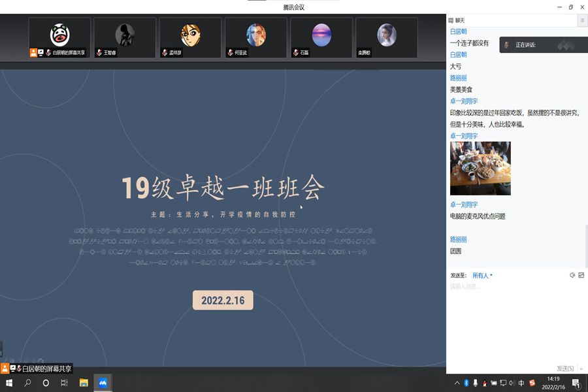Click Tencent Meeting icon in taskbar
The width and height of the screenshot is (588, 392).
(x=103, y=383)
